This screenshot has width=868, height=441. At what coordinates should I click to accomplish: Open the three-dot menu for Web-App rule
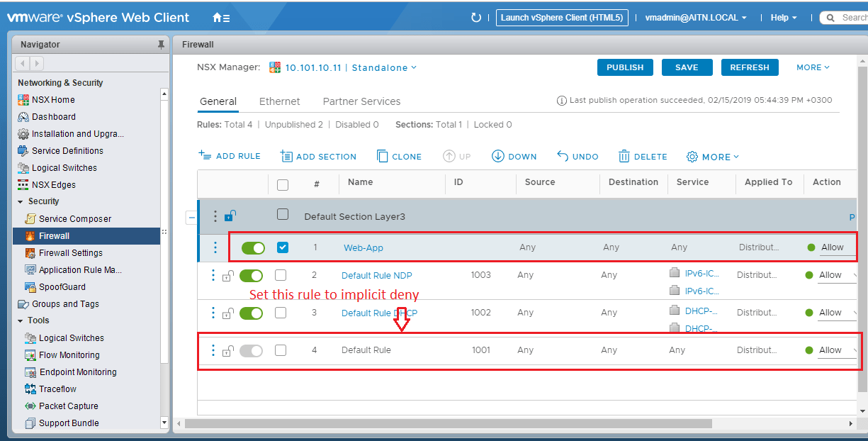point(216,247)
